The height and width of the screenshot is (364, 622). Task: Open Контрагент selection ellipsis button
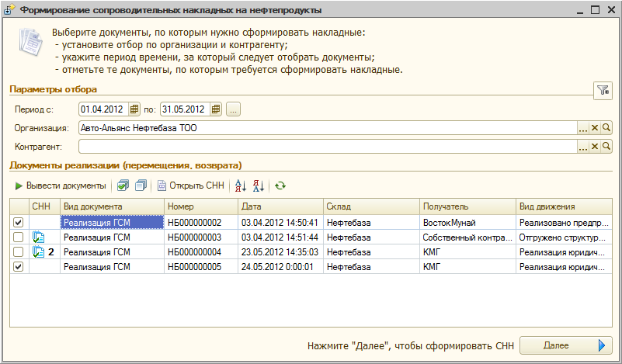pyautogui.click(x=582, y=147)
